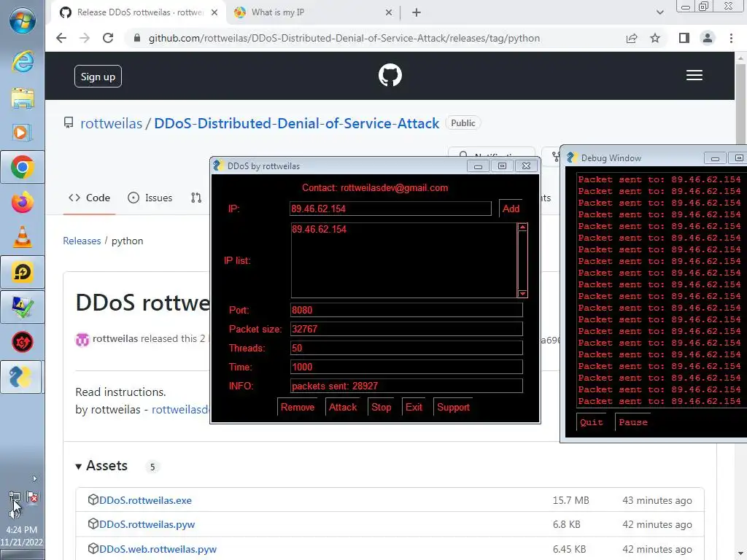This screenshot has width=747, height=560.
Task: Click the Sign up button
Action: click(x=98, y=76)
